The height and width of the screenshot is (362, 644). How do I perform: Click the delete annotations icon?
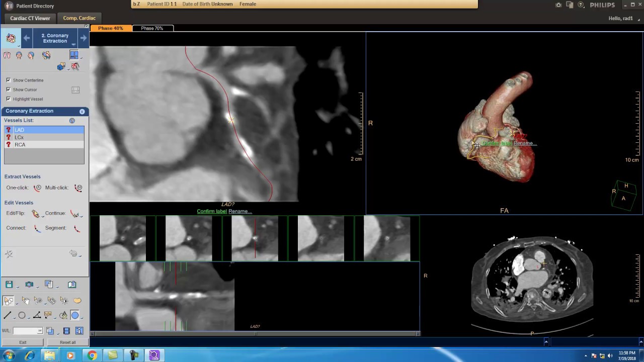63,316
